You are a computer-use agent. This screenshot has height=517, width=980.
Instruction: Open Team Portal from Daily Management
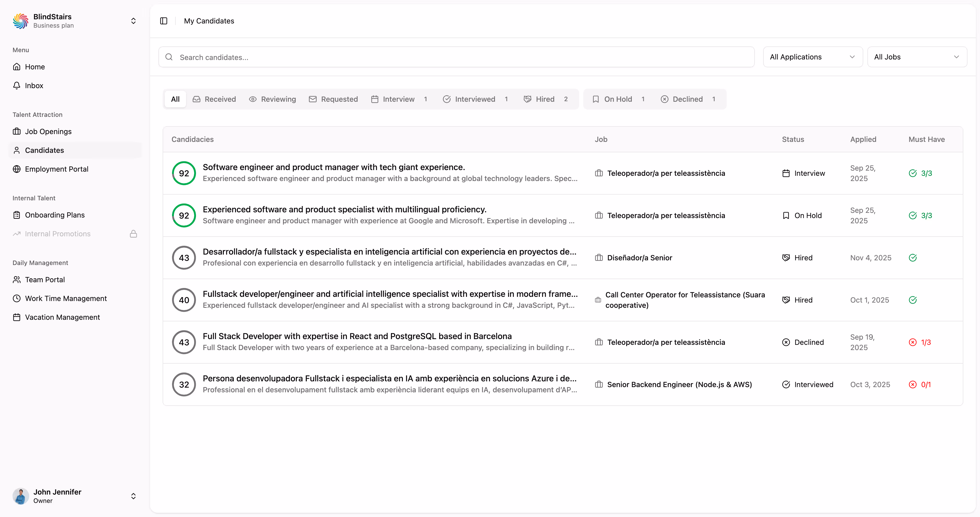[45, 279]
